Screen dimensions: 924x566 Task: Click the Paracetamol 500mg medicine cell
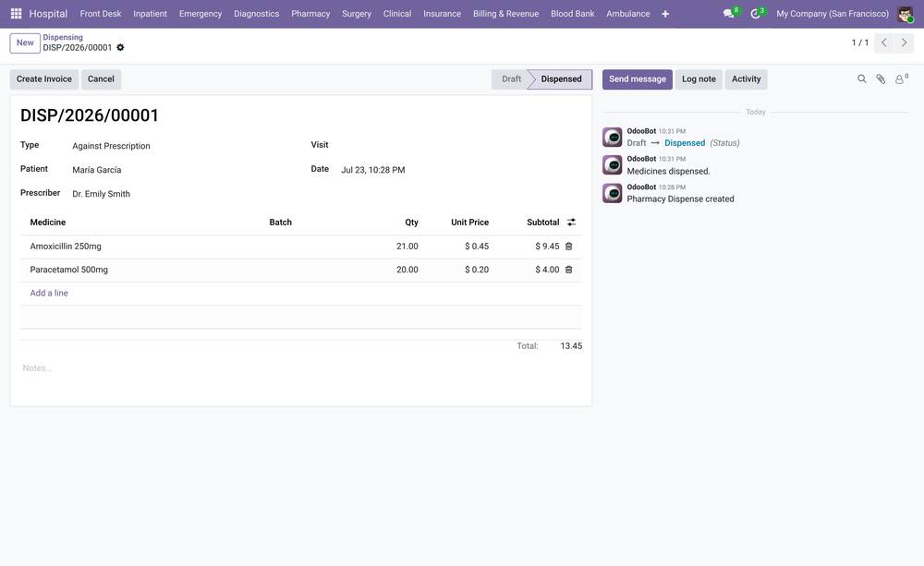(x=144, y=270)
